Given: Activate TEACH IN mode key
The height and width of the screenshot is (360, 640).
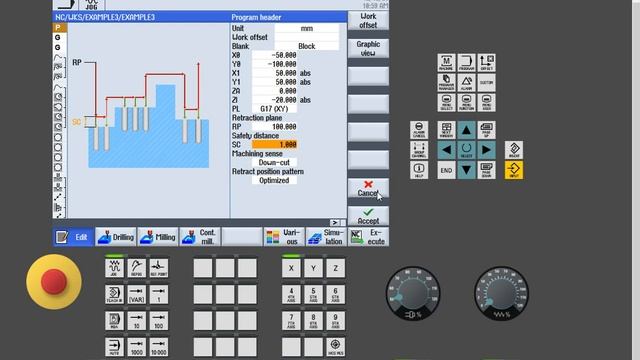Looking at the screenshot, I should [x=114, y=294].
